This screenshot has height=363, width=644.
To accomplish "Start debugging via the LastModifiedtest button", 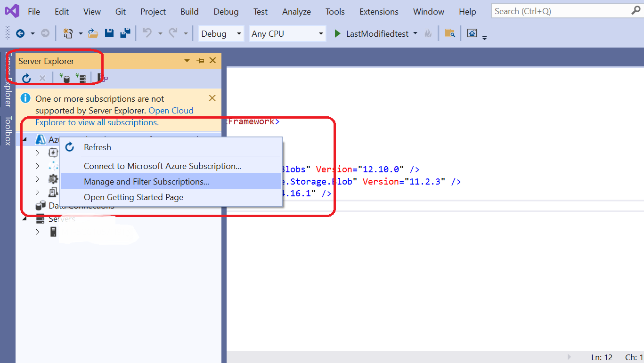I will [x=372, y=33].
